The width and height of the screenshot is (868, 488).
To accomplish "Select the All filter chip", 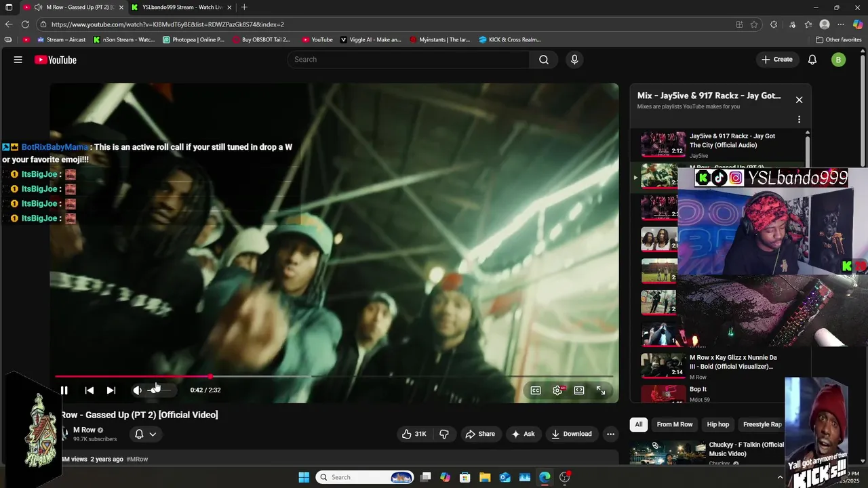I will click(x=638, y=424).
